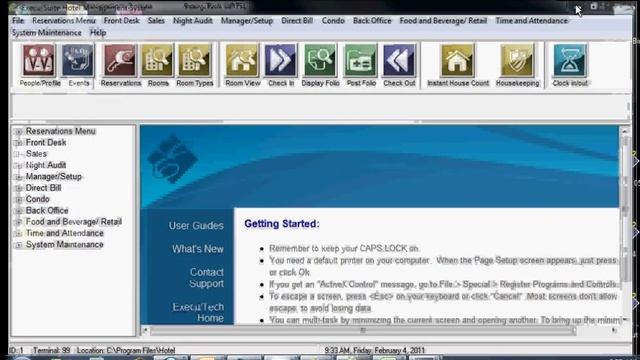Image resolution: width=640 pixels, height=360 pixels.
Task: Open the Direct Bill menu bar item
Action: (297, 20)
